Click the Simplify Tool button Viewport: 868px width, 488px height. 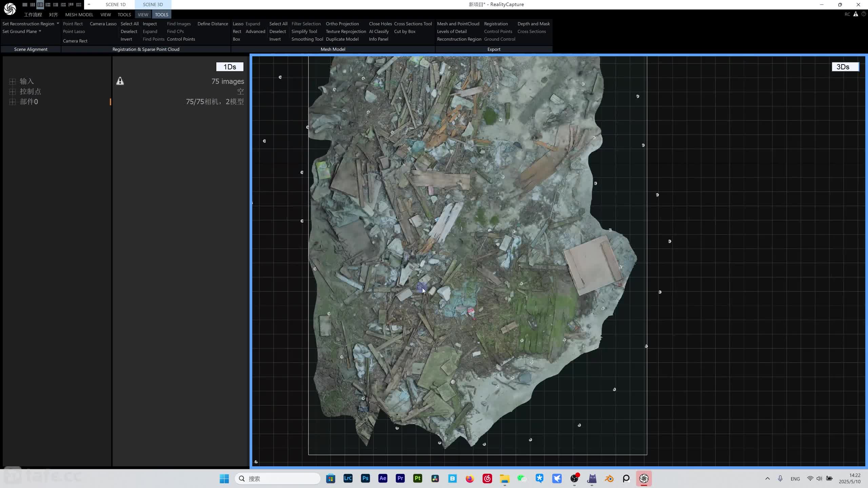(304, 32)
